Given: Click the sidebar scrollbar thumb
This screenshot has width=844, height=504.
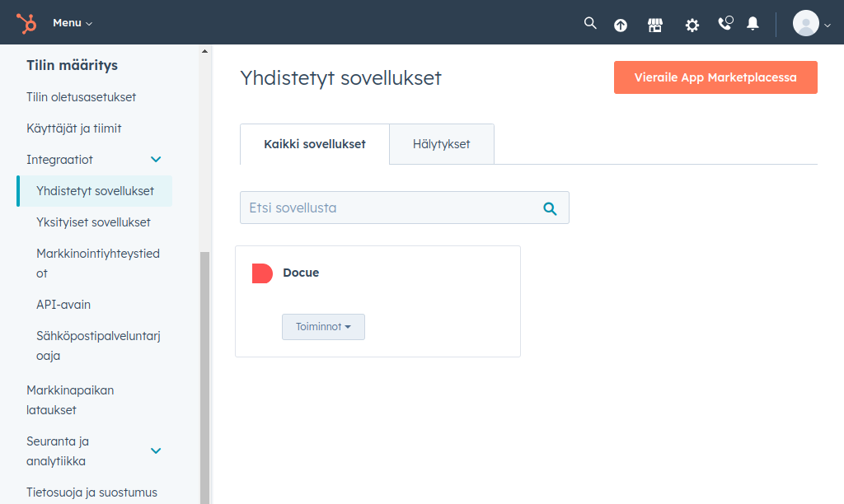Looking at the screenshot, I should point(204,378).
